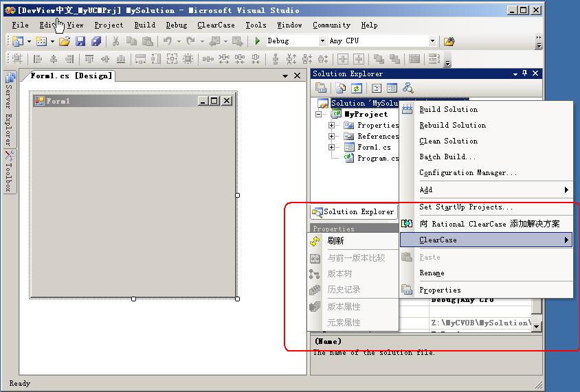Click the Redo arrow icon
580x392 pixels.
coord(190,41)
